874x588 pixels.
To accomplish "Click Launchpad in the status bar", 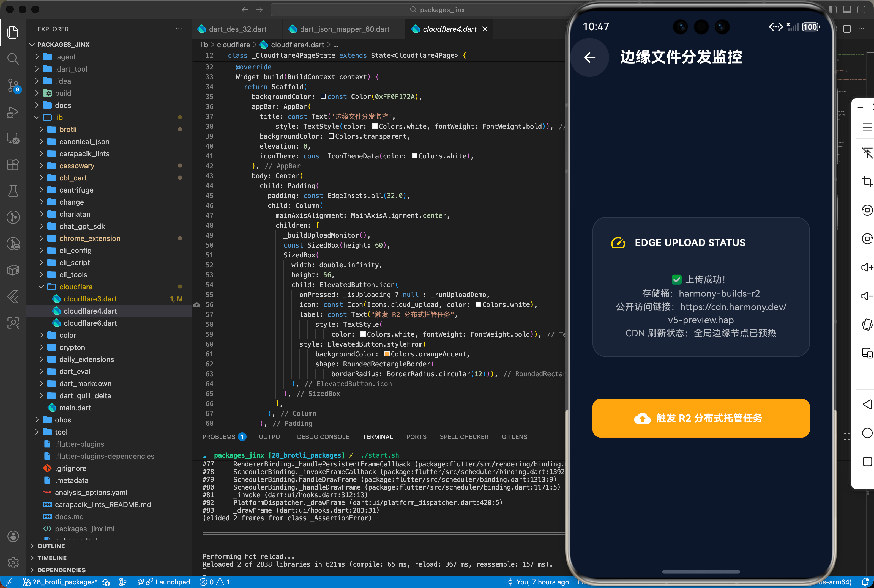I will (173, 582).
